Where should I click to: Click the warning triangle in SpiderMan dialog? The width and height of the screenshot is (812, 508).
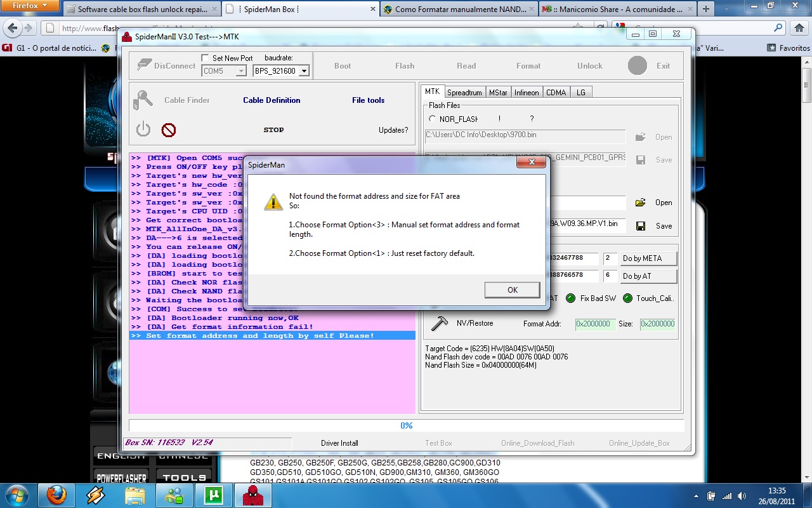(x=273, y=201)
